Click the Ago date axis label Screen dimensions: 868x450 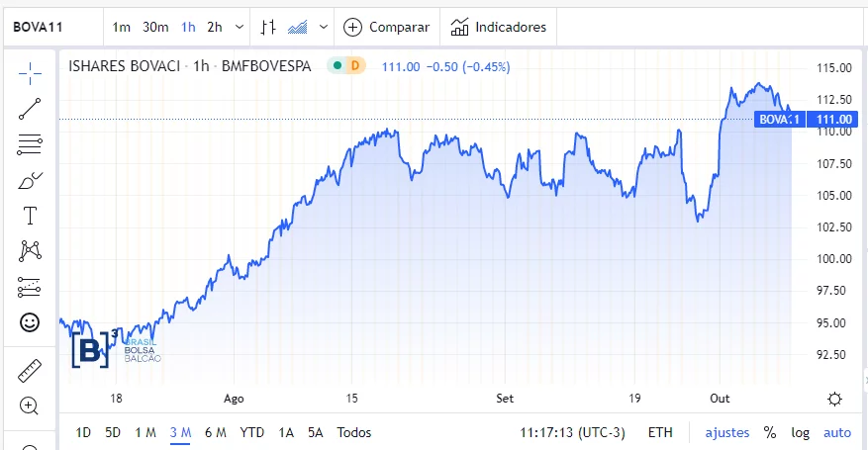pos(234,399)
